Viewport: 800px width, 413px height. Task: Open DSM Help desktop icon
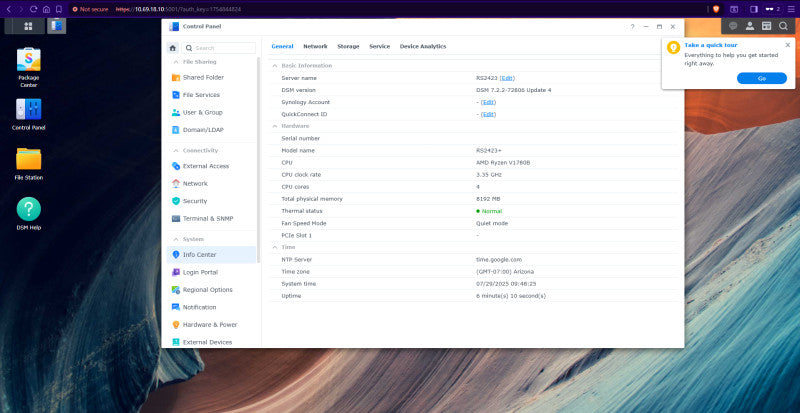click(29, 213)
